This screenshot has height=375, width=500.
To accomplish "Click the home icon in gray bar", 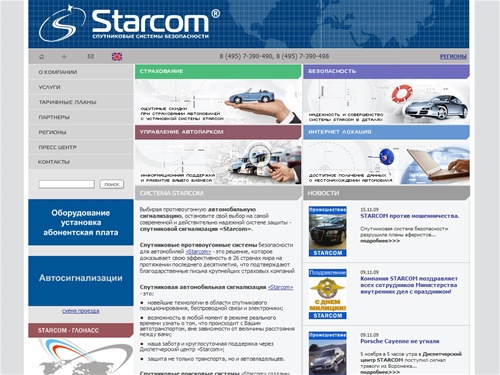I will coord(41,57).
